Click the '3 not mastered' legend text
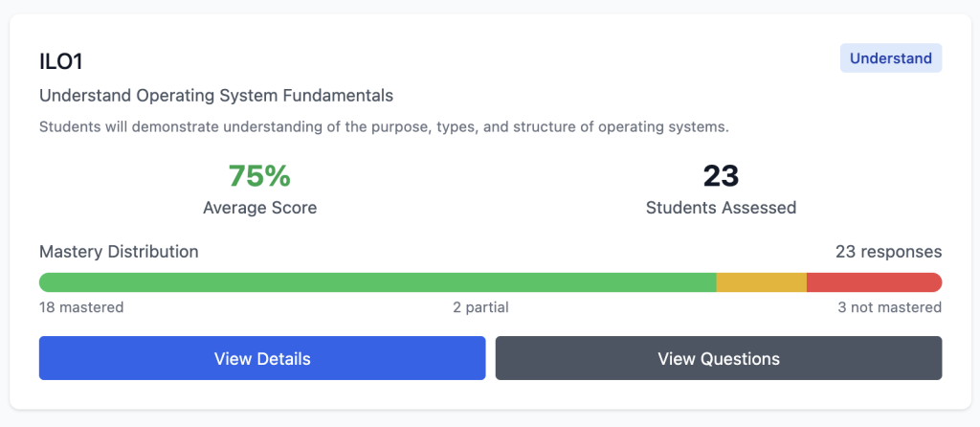The height and width of the screenshot is (427, 980). point(889,307)
